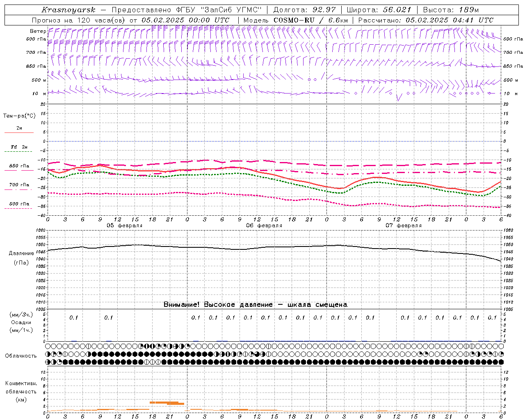Click the tall orange convective cloud bar on 05 февраля

167,403
